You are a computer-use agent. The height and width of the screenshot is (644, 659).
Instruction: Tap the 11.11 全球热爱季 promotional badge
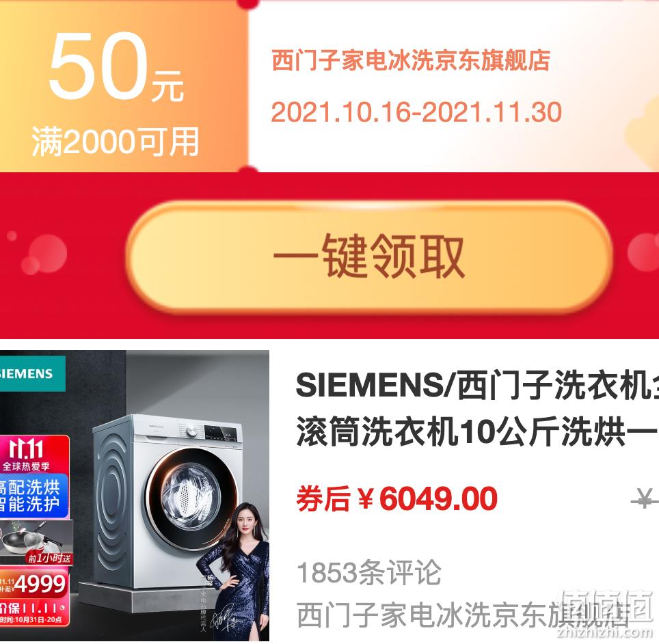(34, 455)
